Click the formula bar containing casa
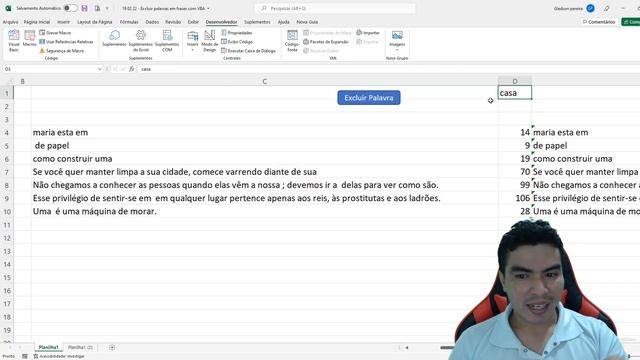 pos(388,69)
